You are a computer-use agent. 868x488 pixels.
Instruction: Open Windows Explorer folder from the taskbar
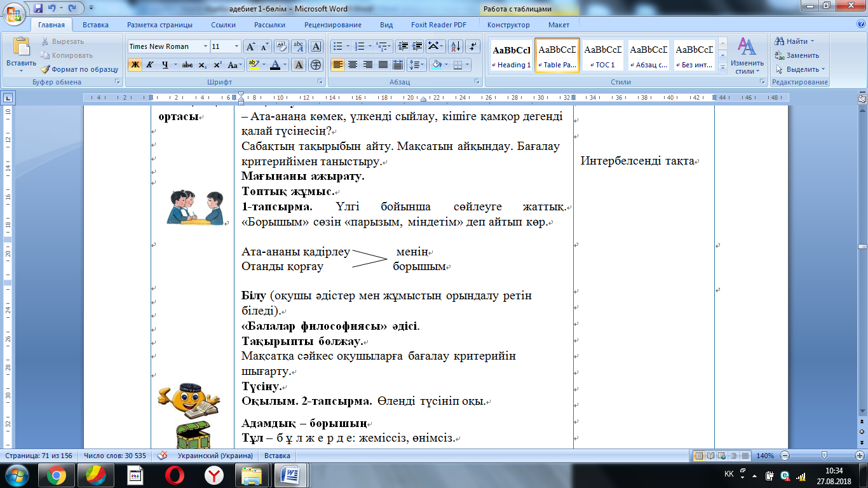point(252,475)
